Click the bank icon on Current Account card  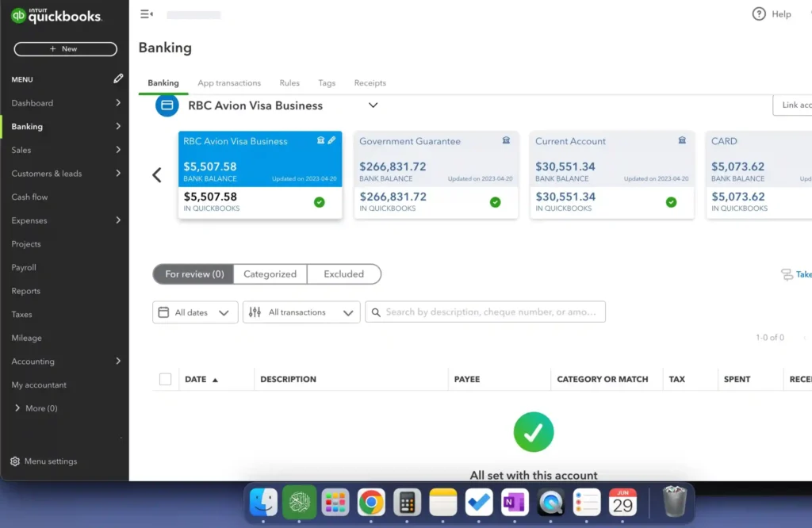coord(682,140)
